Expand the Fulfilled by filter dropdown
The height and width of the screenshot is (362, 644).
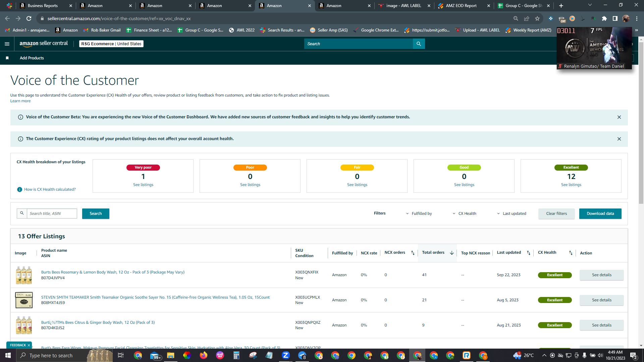pyautogui.click(x=419, y=214)
